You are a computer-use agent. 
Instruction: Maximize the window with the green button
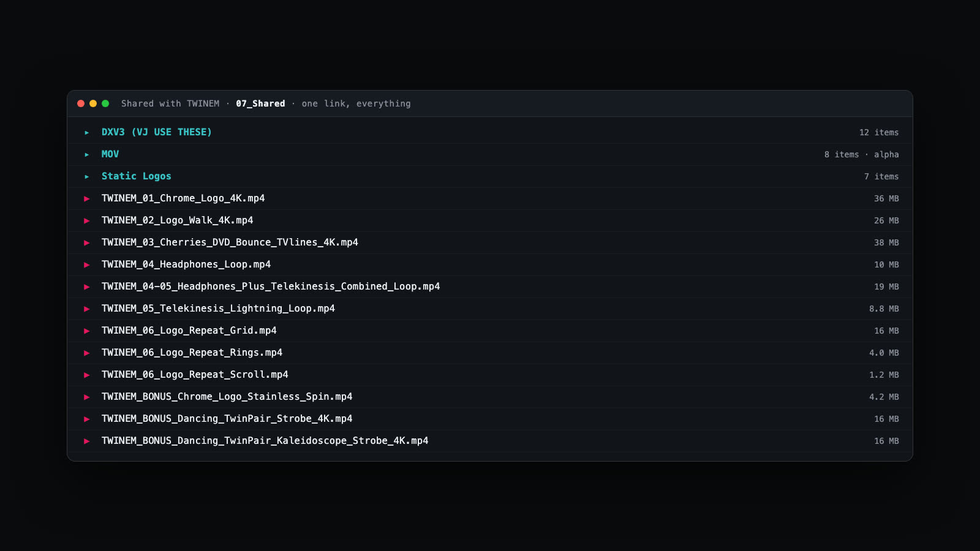[105, 103]
